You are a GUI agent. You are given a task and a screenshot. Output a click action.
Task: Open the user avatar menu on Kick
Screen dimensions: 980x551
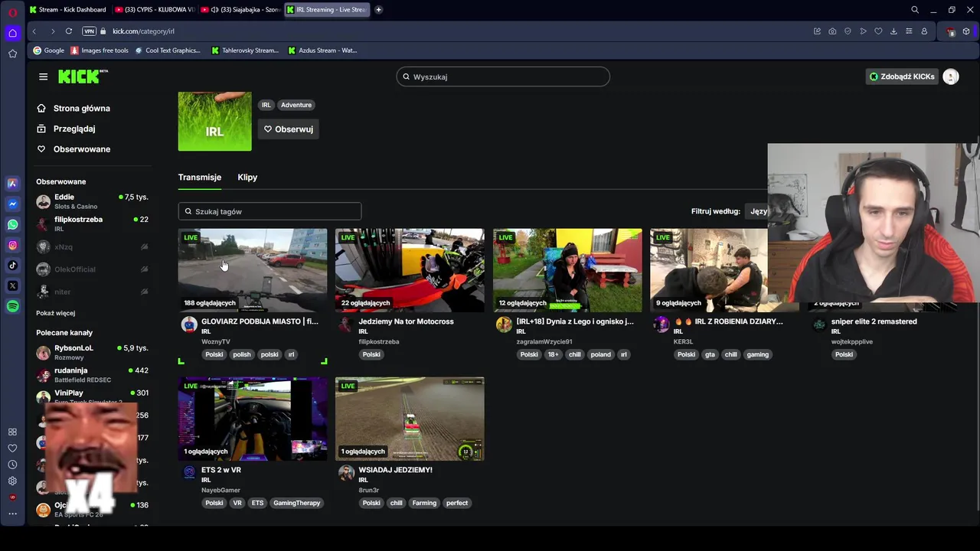(x=951, y=77)
